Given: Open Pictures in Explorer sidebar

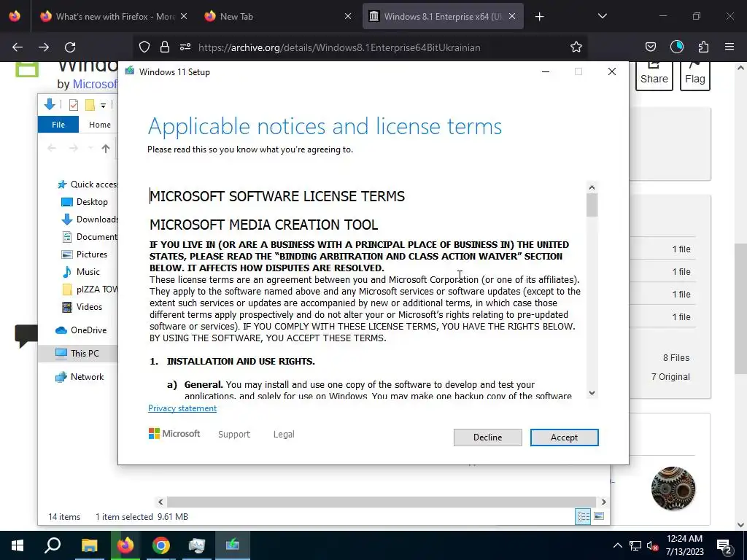Looking at the screenshot, I should [x=85, y=254].
